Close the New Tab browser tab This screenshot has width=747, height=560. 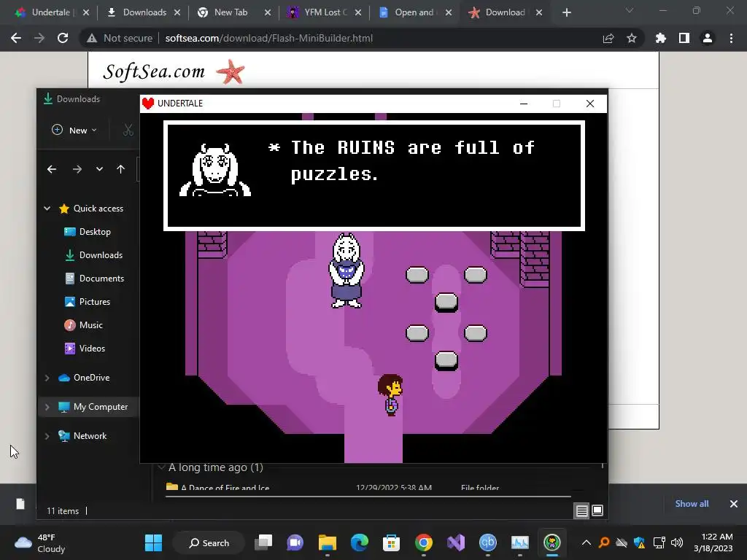coord(268,12)
